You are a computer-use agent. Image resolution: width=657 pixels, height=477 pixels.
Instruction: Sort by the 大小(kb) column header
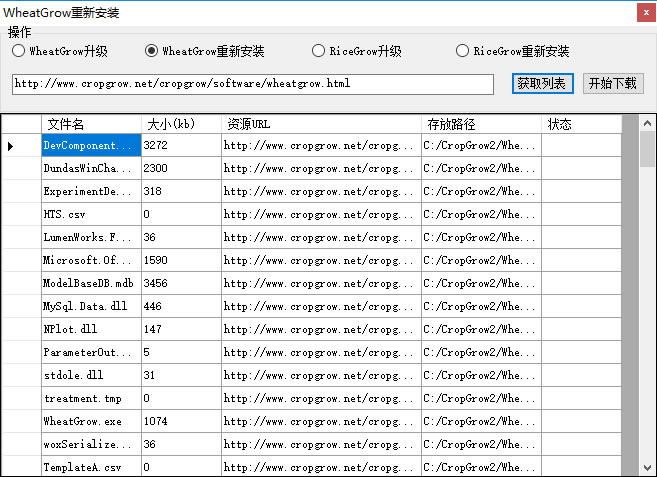pos(181,124)
